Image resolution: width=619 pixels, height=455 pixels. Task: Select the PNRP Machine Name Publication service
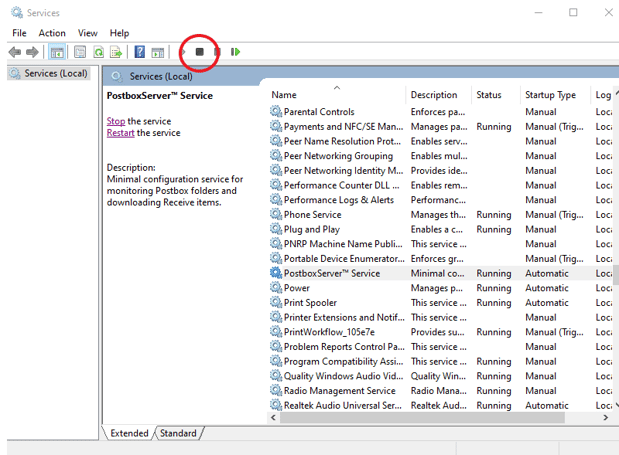coord(343,244)
